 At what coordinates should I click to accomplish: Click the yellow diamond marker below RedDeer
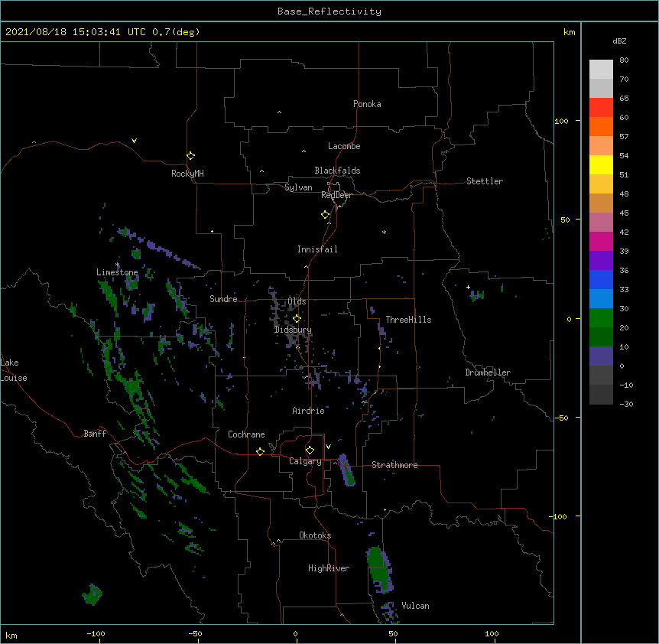pyautogui.click(x=325, y=215)
